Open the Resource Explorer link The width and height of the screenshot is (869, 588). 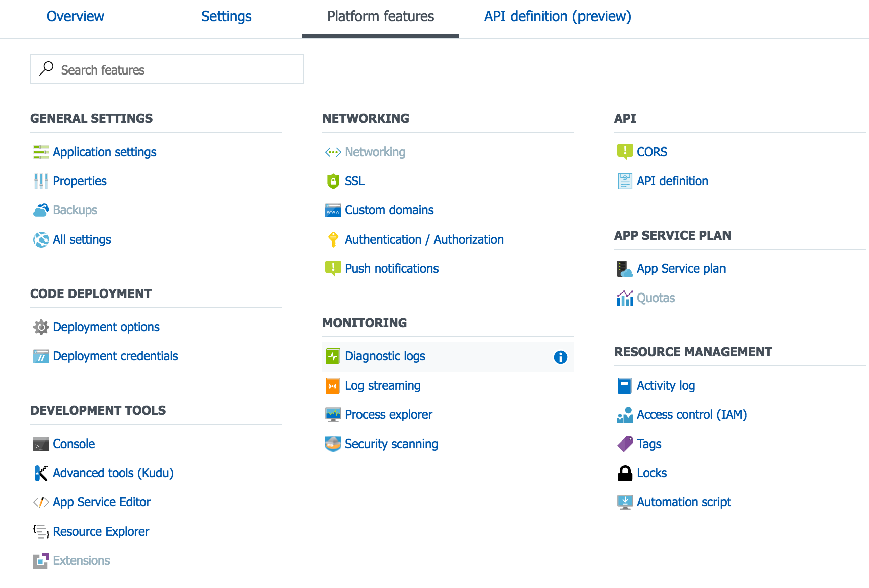click(x=101, y=532)
